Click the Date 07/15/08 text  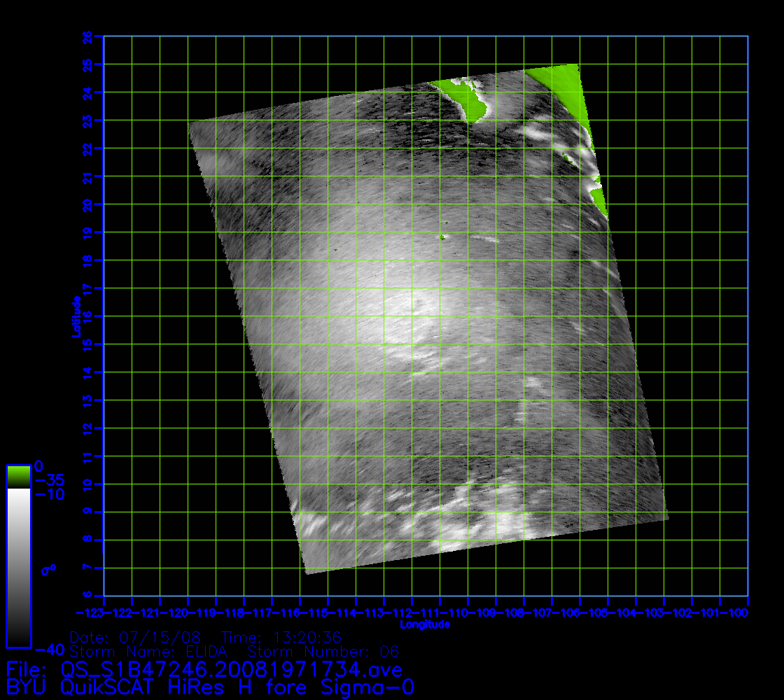(x=135, y=638)
